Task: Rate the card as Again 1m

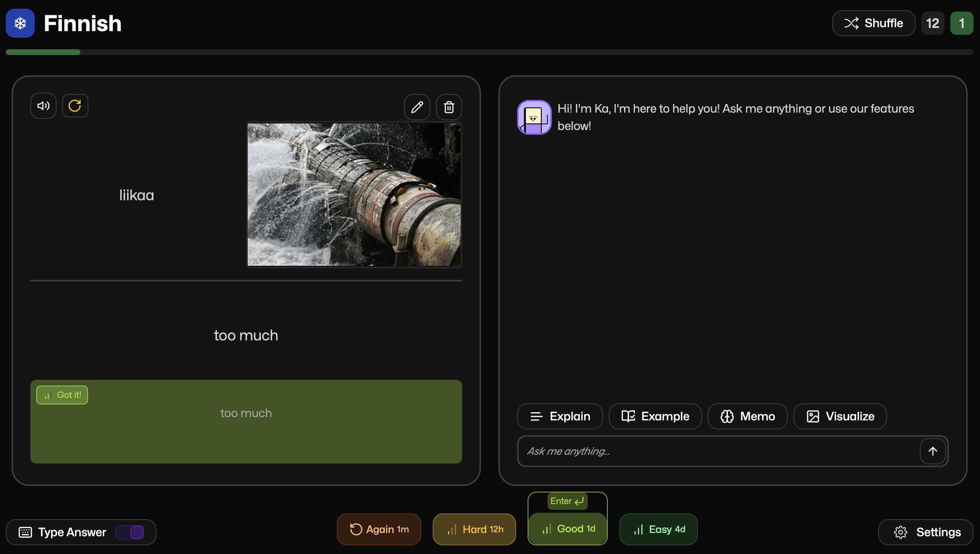Action: coord(379,529)
